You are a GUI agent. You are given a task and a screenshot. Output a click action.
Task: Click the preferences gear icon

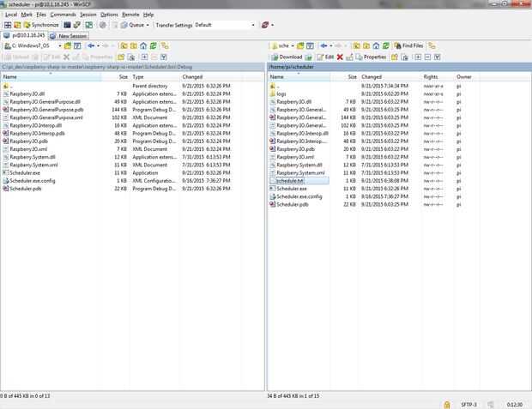pyautogui.click(x=103, y=25)
